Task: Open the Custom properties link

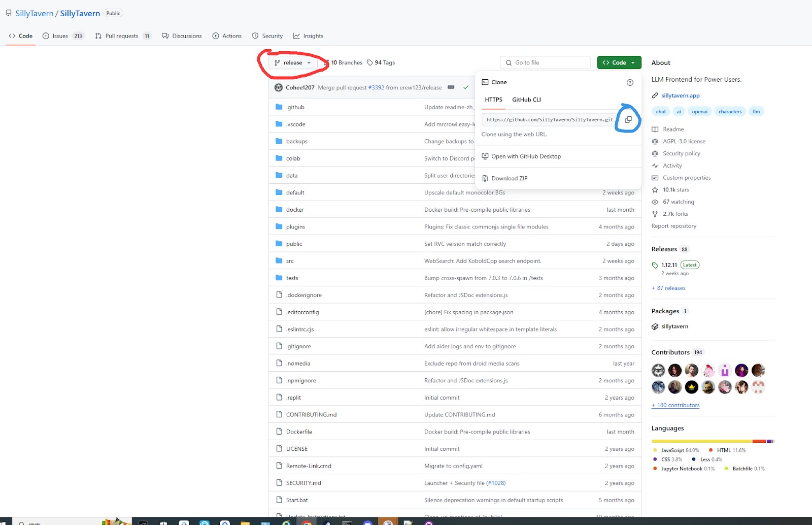Action: [x=687, y=178]
